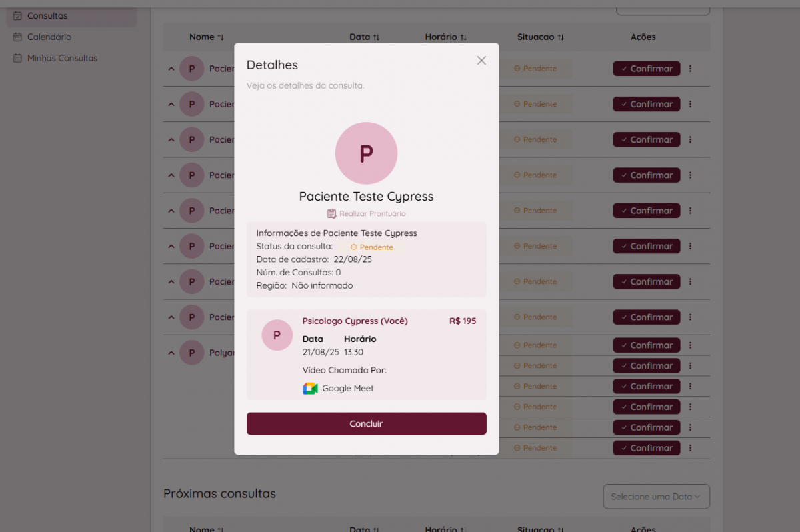Click the Google Meet icon
Screen dimensions: 800x532
click(x=310, y=388)
